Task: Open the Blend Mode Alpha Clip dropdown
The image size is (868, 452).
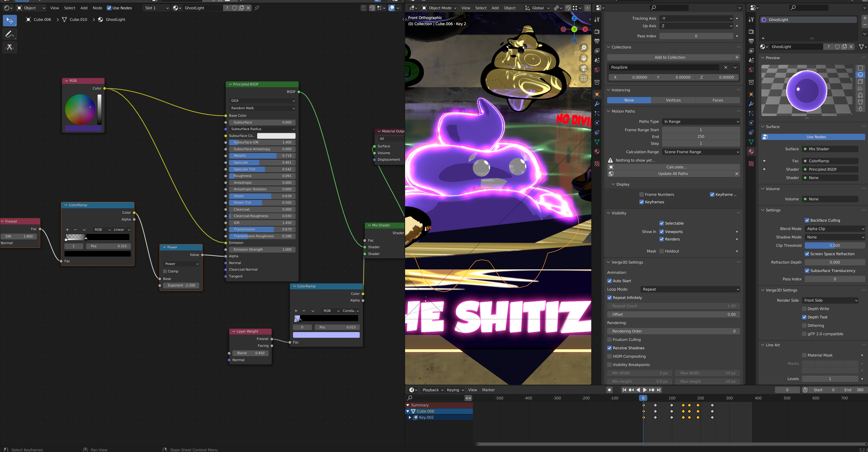Action: click(835, 229)
